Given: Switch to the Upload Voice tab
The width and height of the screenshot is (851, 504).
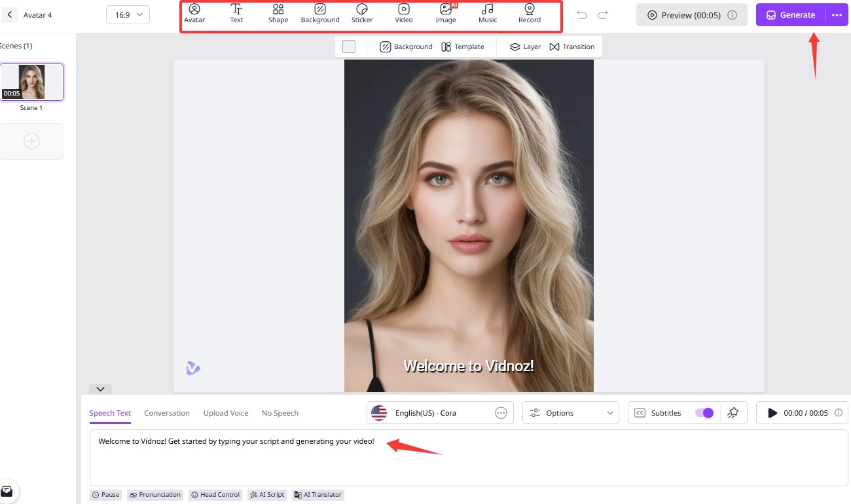Looking at the screenshot, I should pos(226,413).
